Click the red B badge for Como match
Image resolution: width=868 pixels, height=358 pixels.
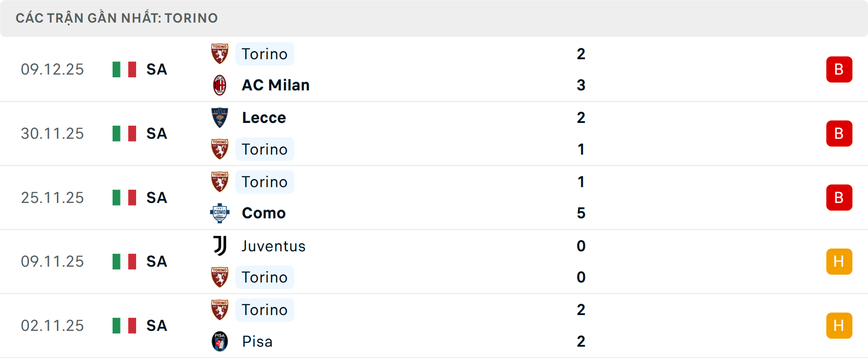pyautogui.click(x=839, y=198)
